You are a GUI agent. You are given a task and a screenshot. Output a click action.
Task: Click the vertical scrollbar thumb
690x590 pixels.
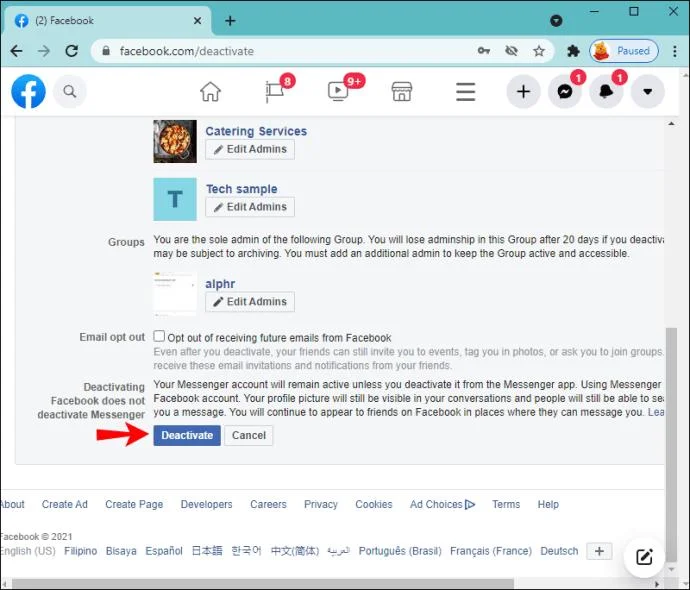671,444
